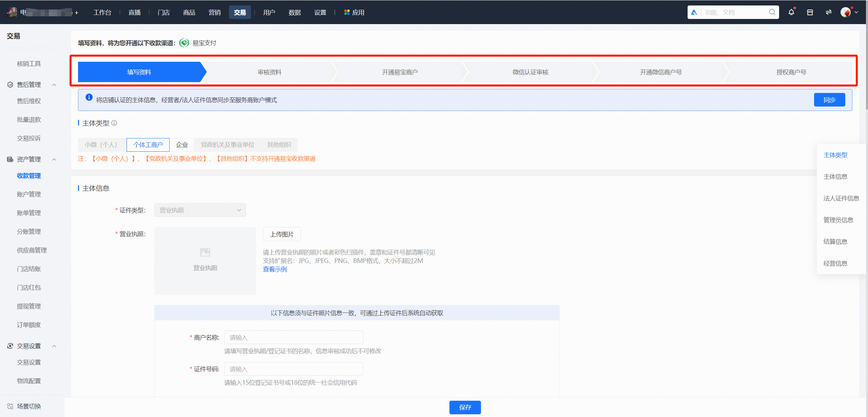Click the 商户名称 input field
This screenshot has width=868, height=417.
point(293,337)
